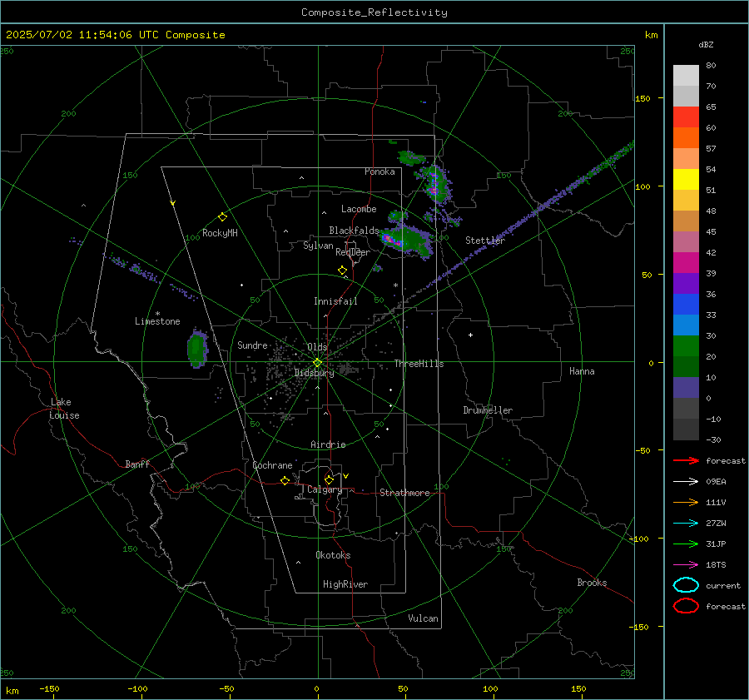Image resolution: width=749 pixels, height=700 pixels.
Task: Click the yellow diamond marker near RockyMH
Action: click(x=222, y=217)
